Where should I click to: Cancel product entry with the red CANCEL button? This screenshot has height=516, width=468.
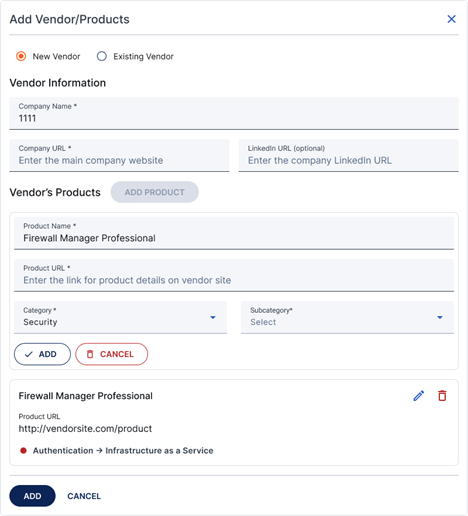pos(112,354)
